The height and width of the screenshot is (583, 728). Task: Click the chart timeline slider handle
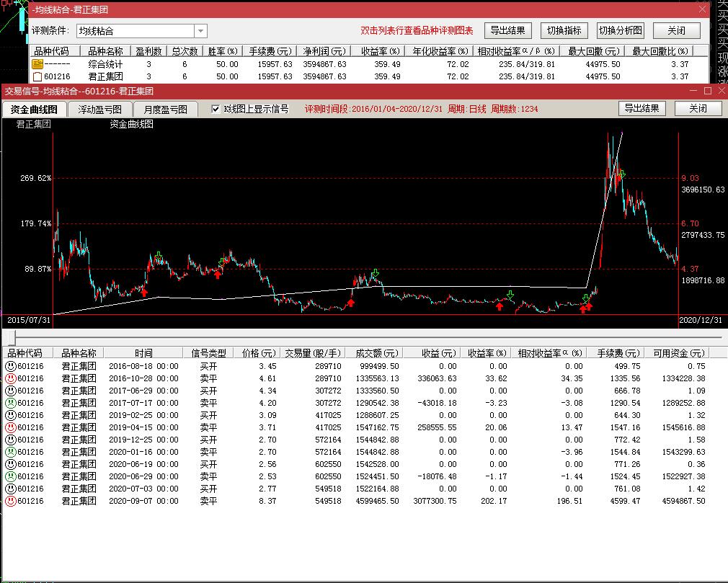coord(11,337)
